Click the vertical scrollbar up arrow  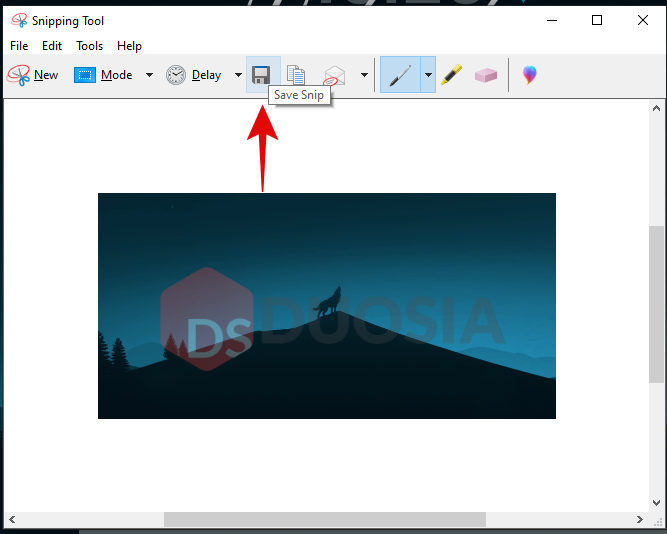click(656, 109)
